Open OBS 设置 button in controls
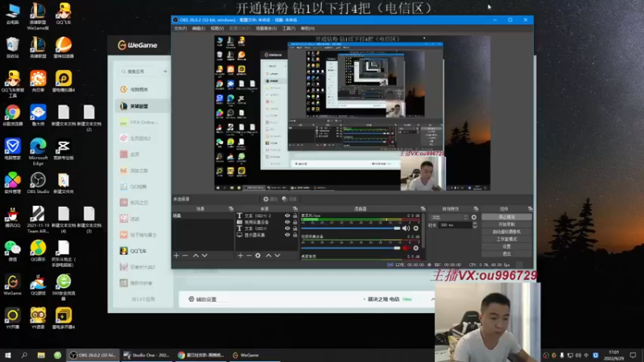This screenshot has width=644, height=362. [x=506, y=246]
